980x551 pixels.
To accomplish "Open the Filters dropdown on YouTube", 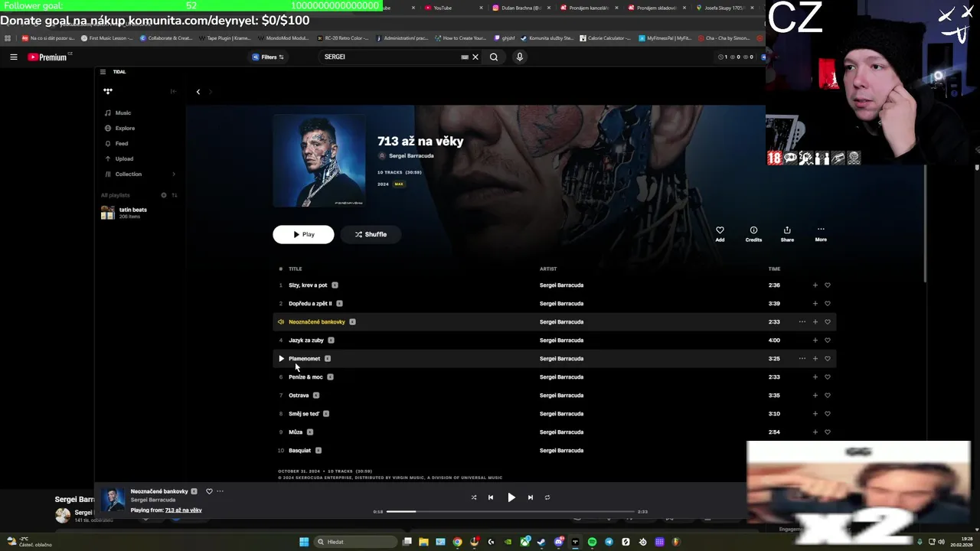I will pyautogui.click(x=268, y=57).
